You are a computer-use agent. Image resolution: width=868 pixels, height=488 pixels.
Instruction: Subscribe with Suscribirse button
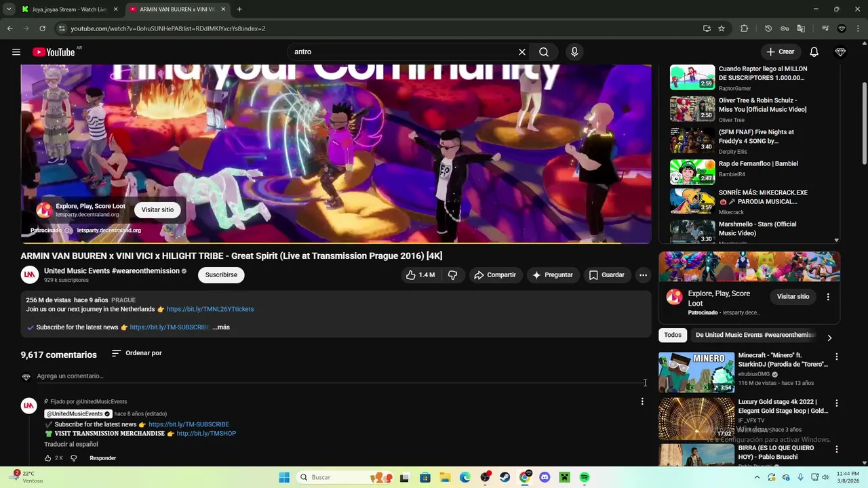221,275
